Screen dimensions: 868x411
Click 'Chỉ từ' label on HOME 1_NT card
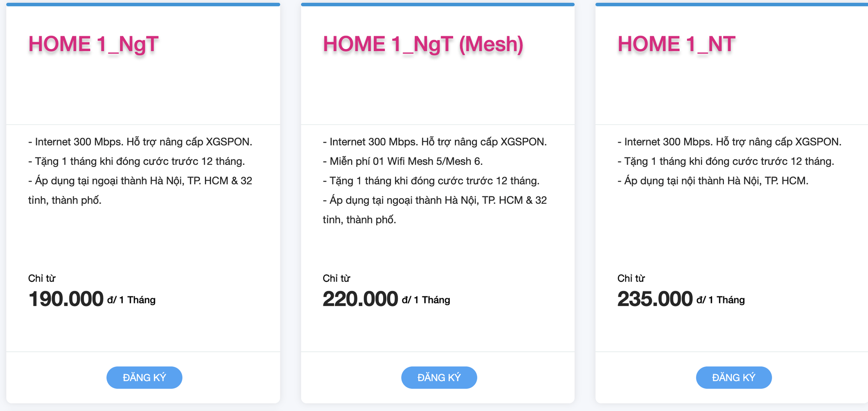pyautogui.click(x=632, y=278)
